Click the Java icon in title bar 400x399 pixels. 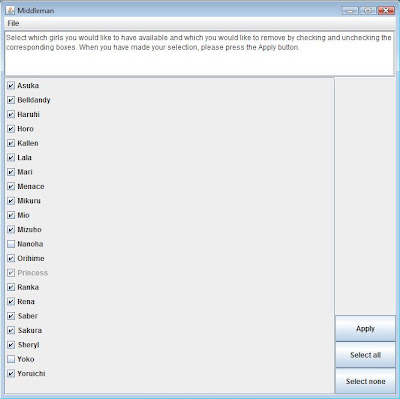click(x=10, y=10)
